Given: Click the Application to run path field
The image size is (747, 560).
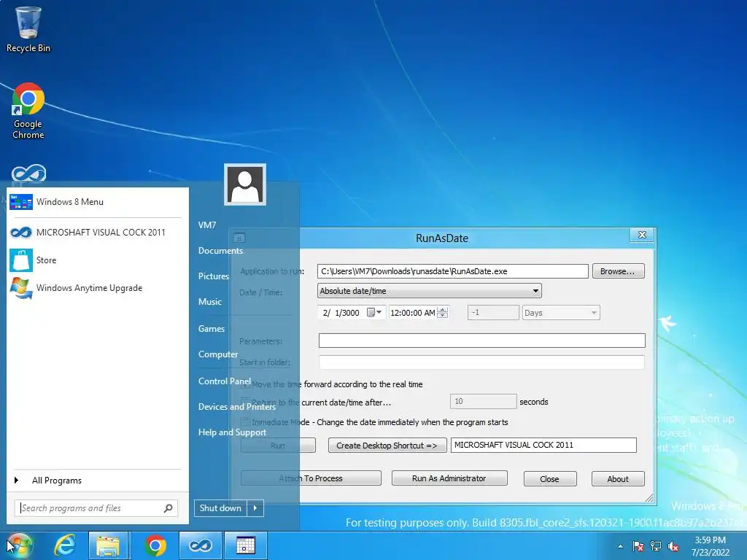Looking at the screenshot, I should [452, 271].
